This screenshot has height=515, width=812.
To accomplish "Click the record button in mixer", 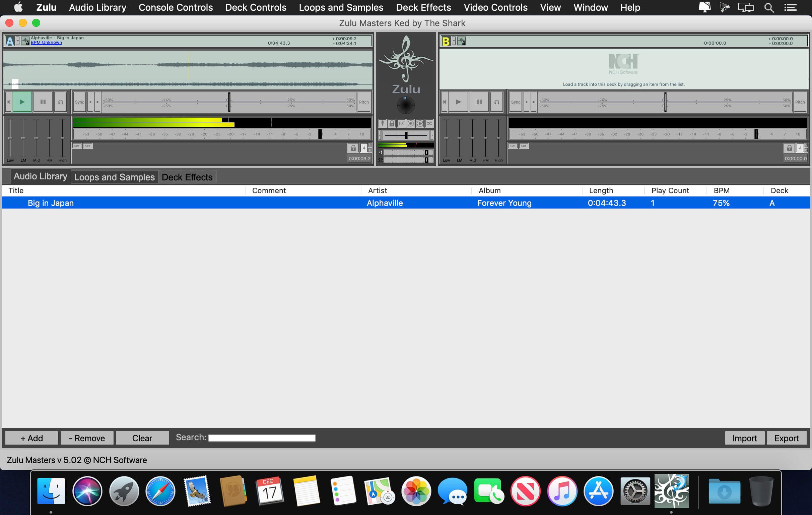I will pyautogui.click(x=410, y=123).
